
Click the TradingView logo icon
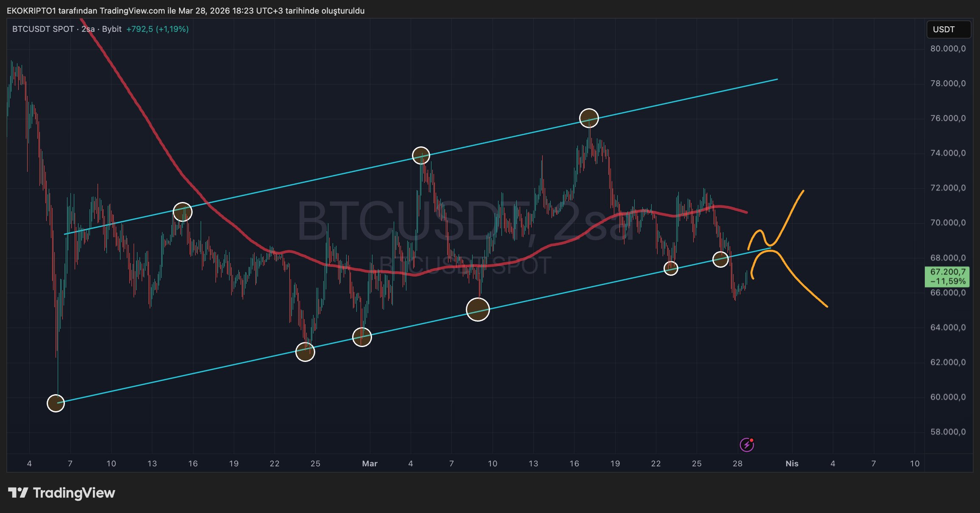tap(18, 493)
